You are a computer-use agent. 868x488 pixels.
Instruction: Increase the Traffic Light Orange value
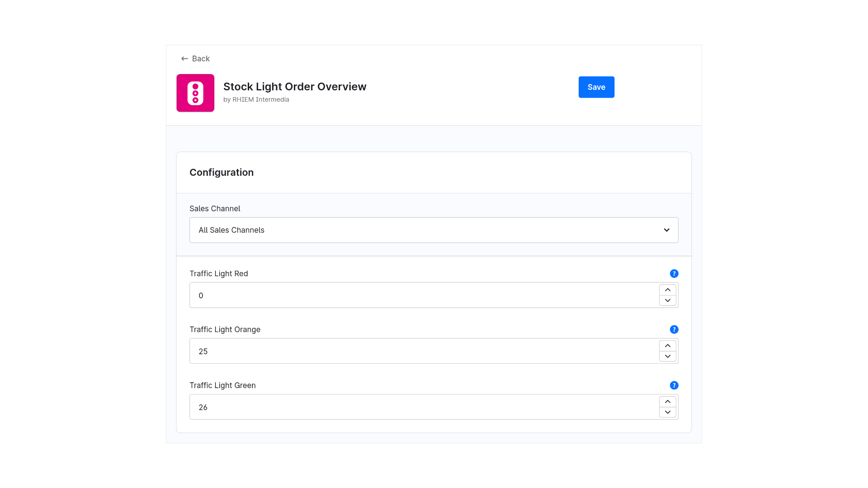pos(668,346)
